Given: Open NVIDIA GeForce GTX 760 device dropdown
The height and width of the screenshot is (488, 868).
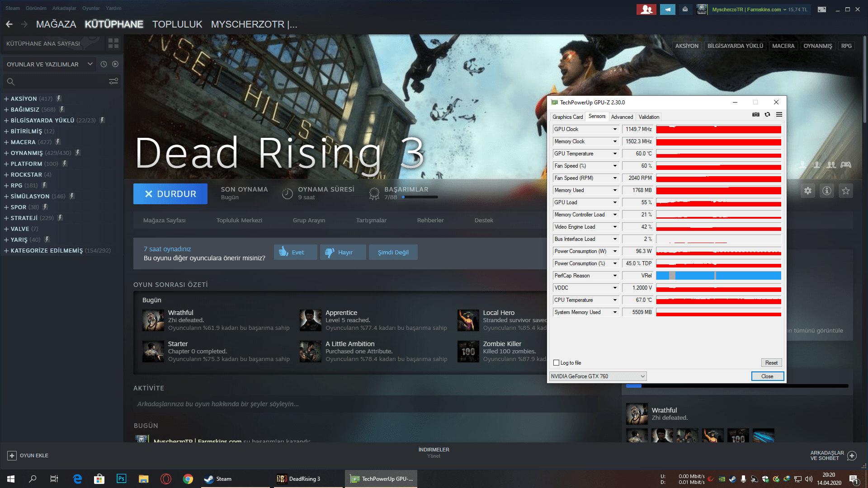Looking at the screenshot, I should [x=598, y=376].
